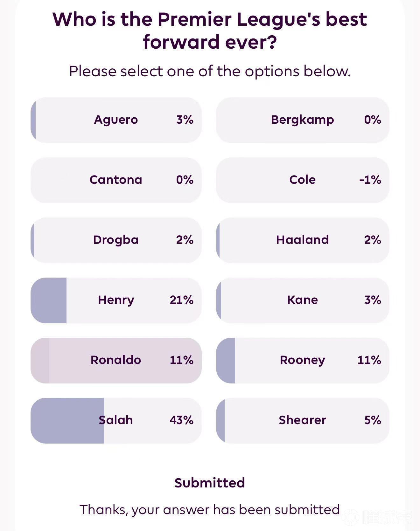The height and width of the screenshot is (531, 420).
Task: Choose Bergkamp as best forward
Action: [302, 120]
